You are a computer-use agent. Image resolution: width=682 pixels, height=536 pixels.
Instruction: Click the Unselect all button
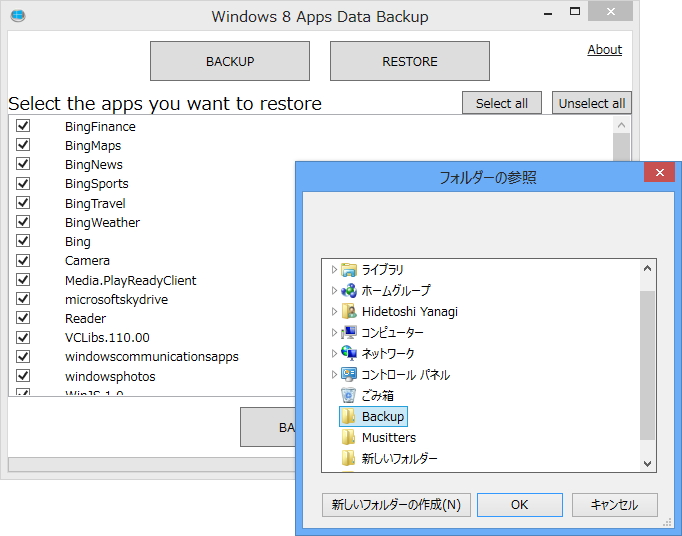pyautogui.click(x=592, y=103)
